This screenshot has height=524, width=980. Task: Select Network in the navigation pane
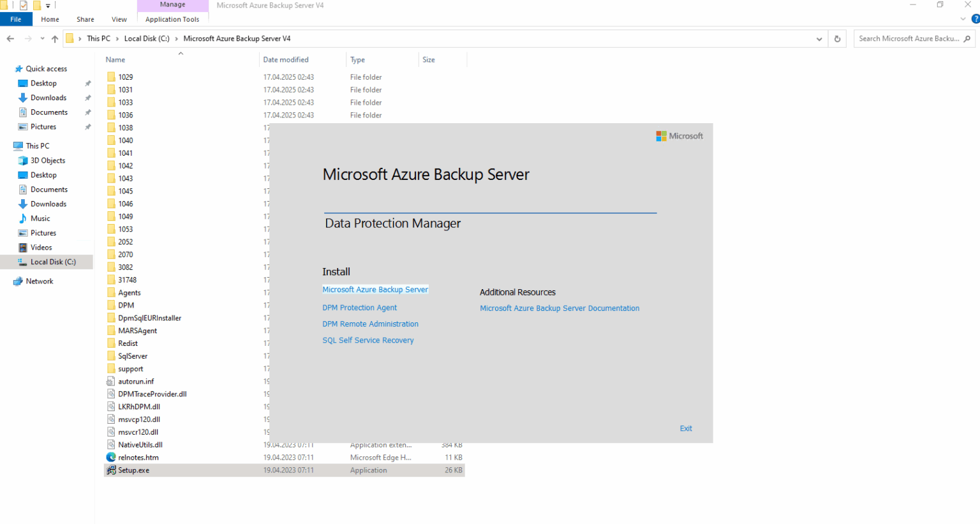click(39, 281)
